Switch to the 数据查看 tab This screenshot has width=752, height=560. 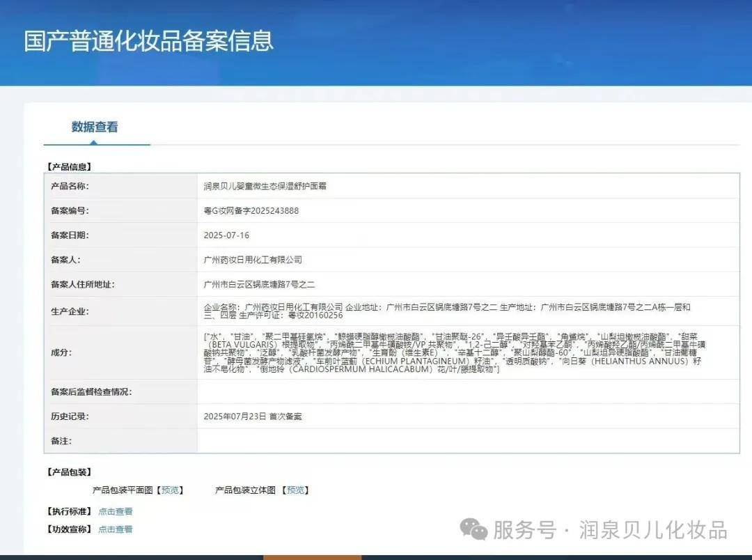click(95, 127)
